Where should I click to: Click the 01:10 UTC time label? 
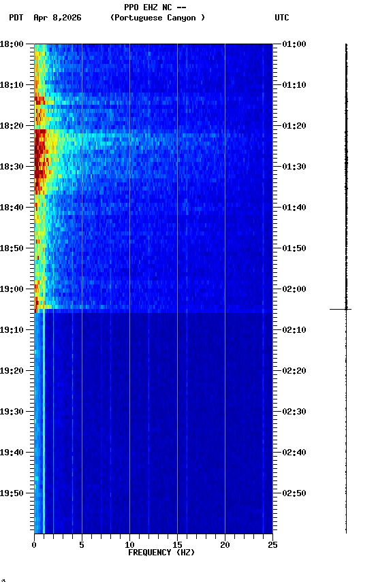point(294,85)
